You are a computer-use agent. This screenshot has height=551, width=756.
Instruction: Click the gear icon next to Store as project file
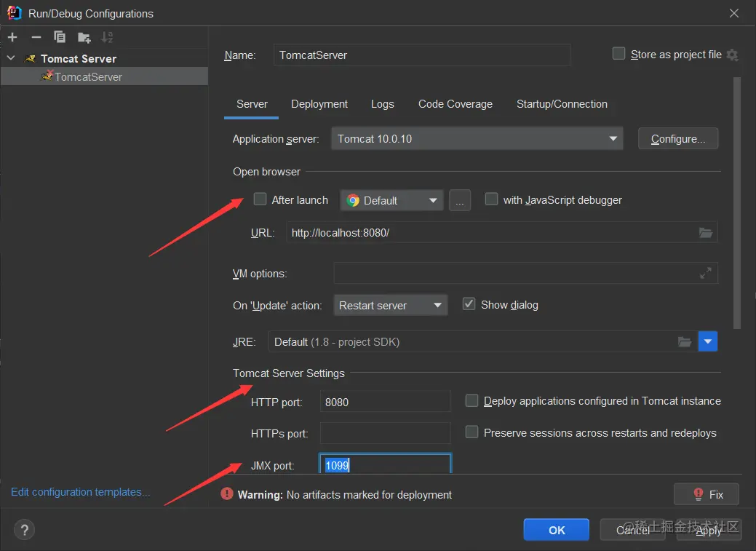click(x=733, y=55)
